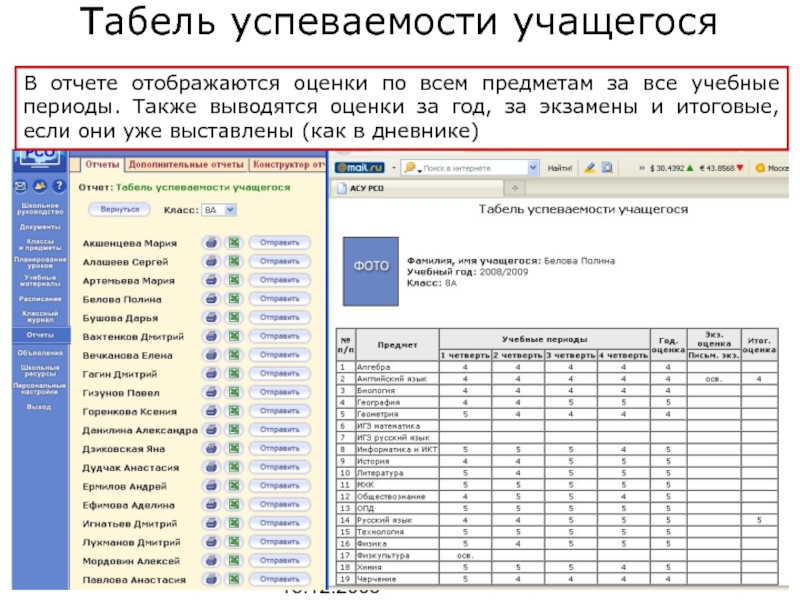
Task: Open Классный журнал in the sidebar
Action: [x=39, y=316]
